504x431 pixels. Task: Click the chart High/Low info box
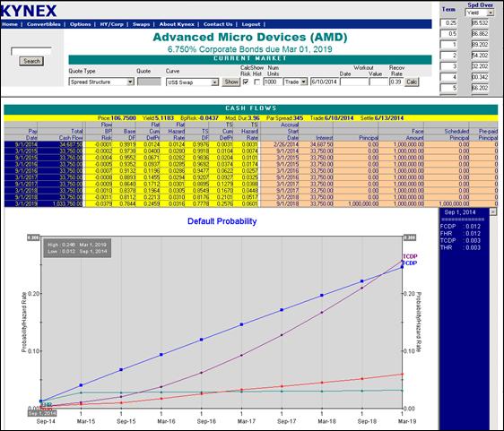point(77,248)
